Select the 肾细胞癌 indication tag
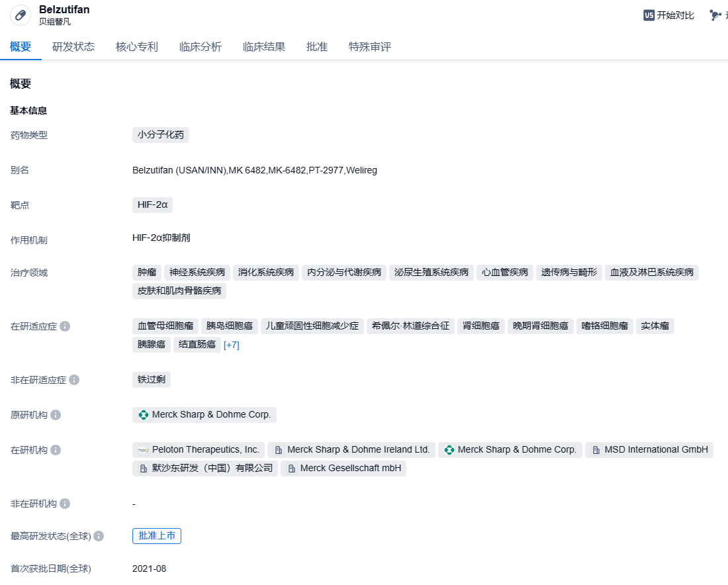This screenshot has width=728, height=585. pos(481,326)
